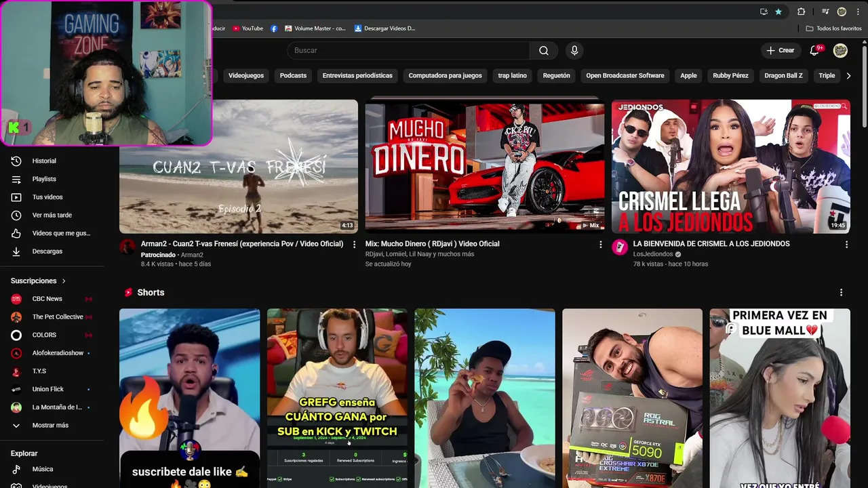Open the Facebook bookmark icon
This screenshot has height=488, width=868.
point(274,28)
